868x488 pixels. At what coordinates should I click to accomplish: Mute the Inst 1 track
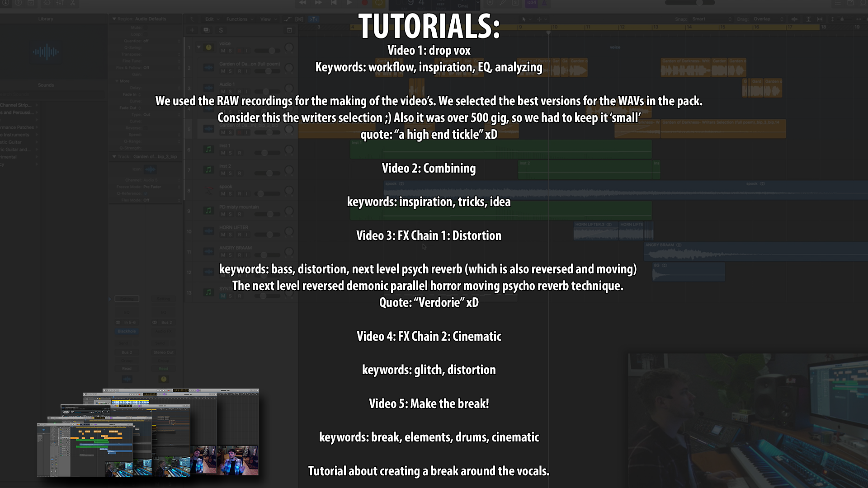223,153
